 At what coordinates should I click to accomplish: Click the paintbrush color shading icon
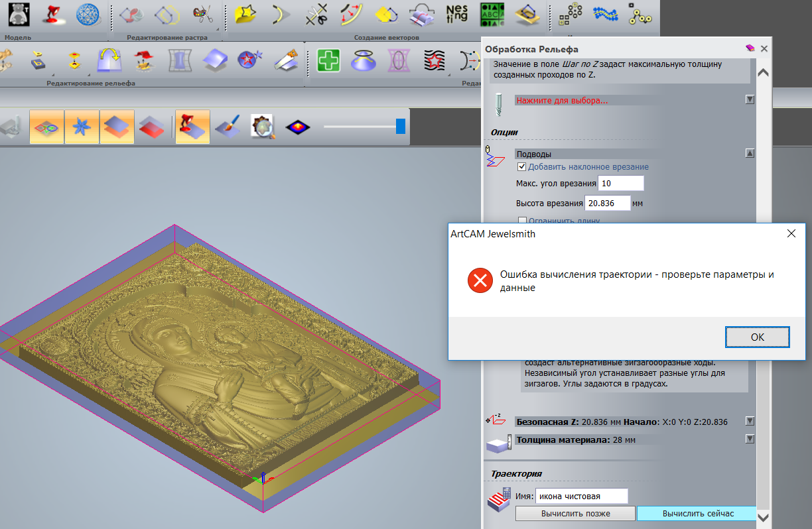(x=228, y=127)
